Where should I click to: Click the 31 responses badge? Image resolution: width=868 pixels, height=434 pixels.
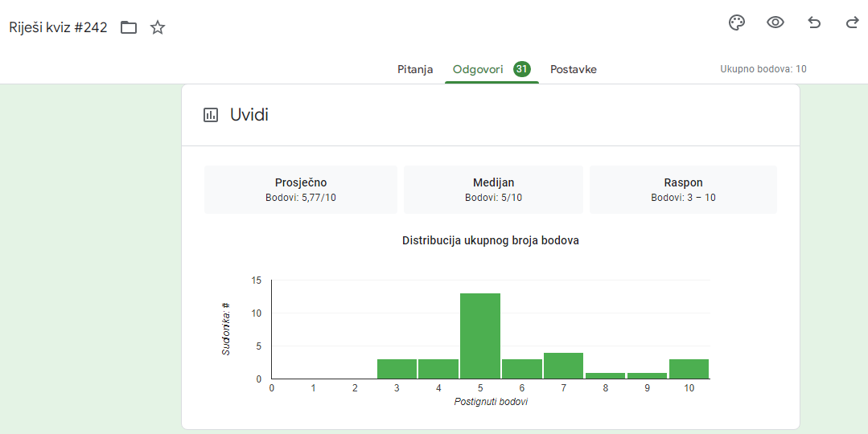(521, 69)
